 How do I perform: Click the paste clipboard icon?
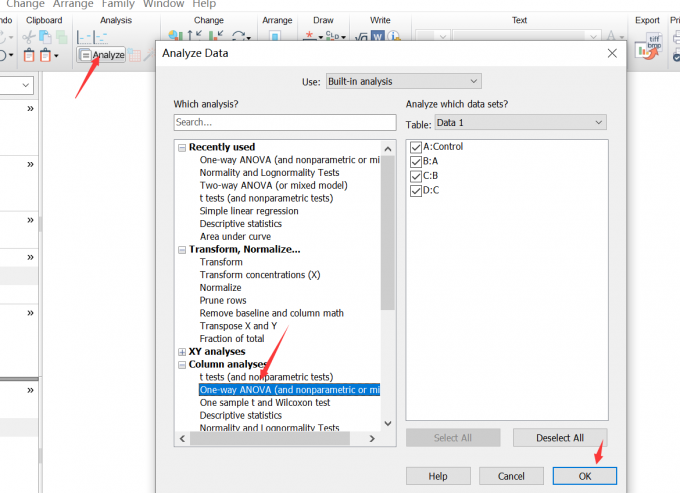(32, 55)
